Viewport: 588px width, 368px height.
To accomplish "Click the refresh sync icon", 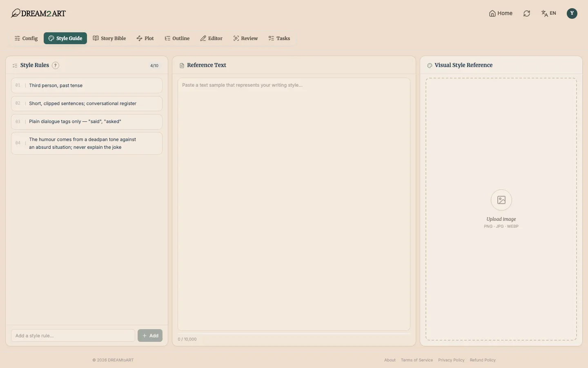I will coord(527,13).
